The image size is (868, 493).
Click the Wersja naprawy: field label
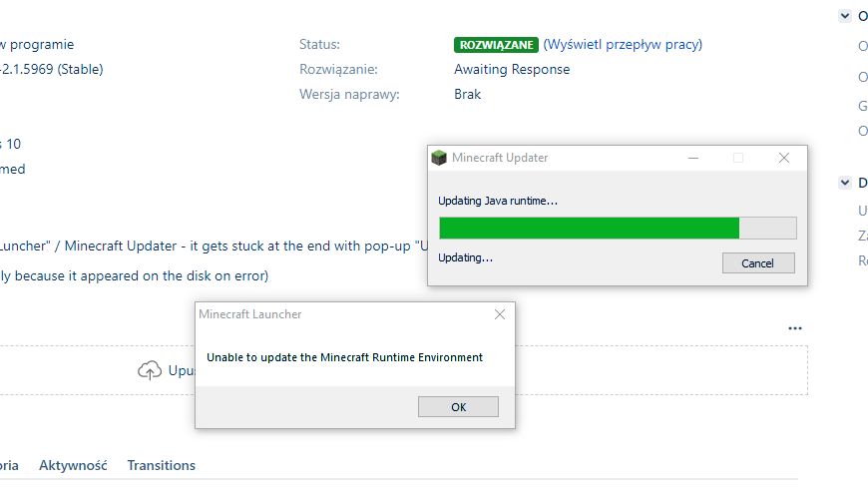(349, 94)
